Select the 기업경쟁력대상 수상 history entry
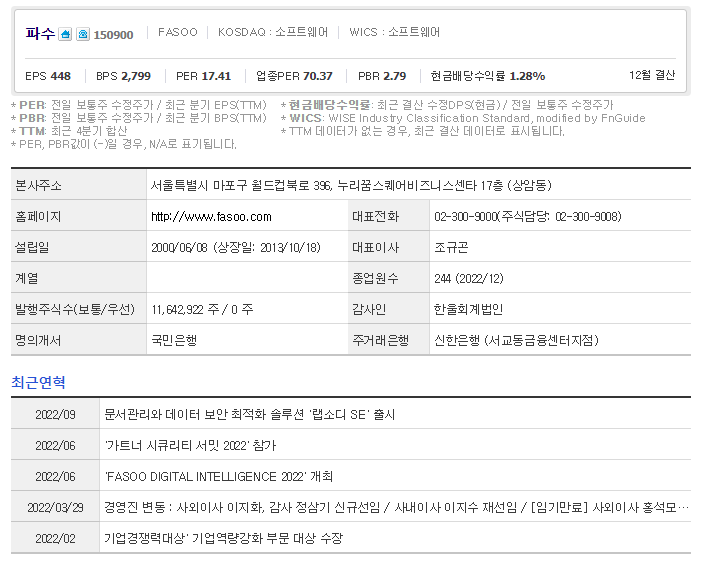 224,539
